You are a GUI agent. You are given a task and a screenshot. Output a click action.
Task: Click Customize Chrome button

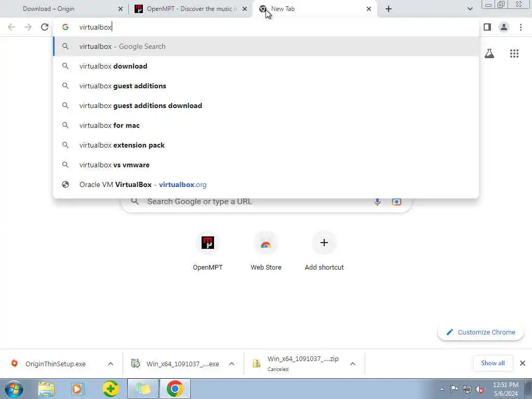coord(481,332)
